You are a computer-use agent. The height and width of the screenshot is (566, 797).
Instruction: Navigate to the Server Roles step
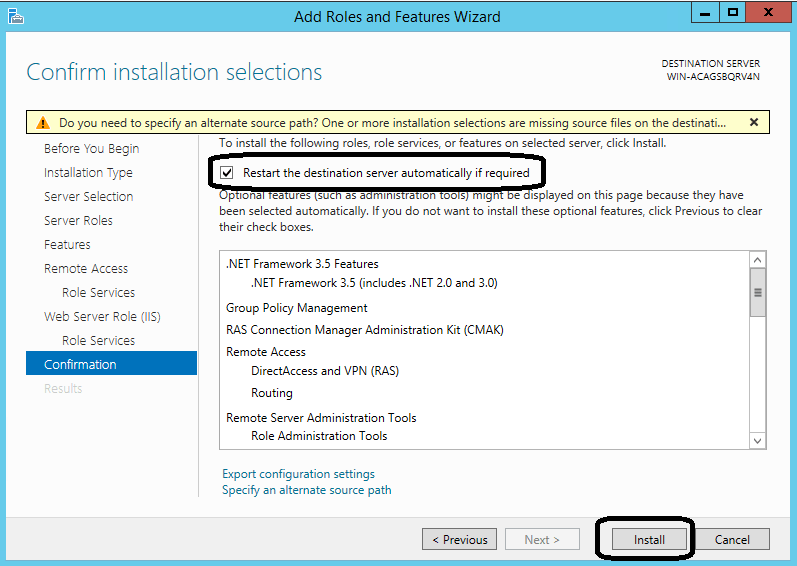click(x=78, y=221)
